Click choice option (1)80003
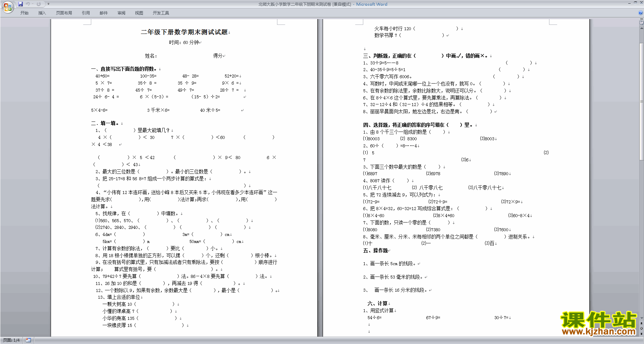 pyautogui.click(x=371, y=139)
